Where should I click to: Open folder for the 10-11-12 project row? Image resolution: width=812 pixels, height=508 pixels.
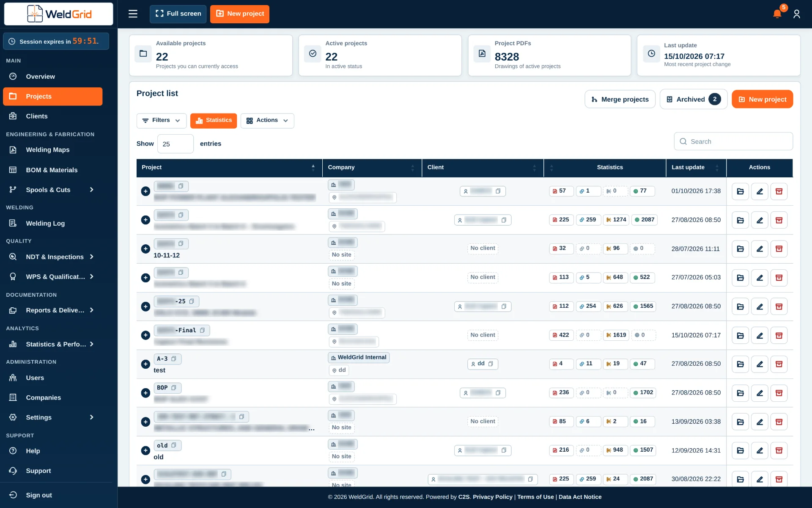pos(740,249)
